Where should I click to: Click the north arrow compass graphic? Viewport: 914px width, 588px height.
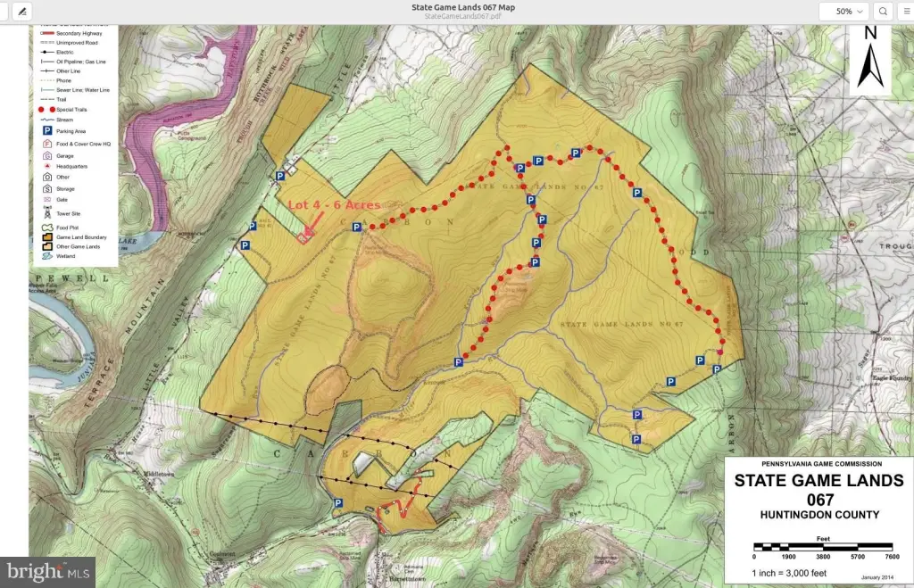pyautogui.click(x=870, y=61)
